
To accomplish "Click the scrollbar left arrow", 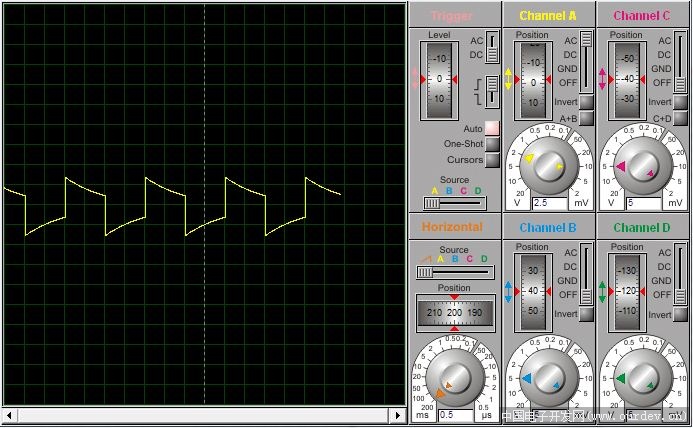I will click(x=9, y=415).
